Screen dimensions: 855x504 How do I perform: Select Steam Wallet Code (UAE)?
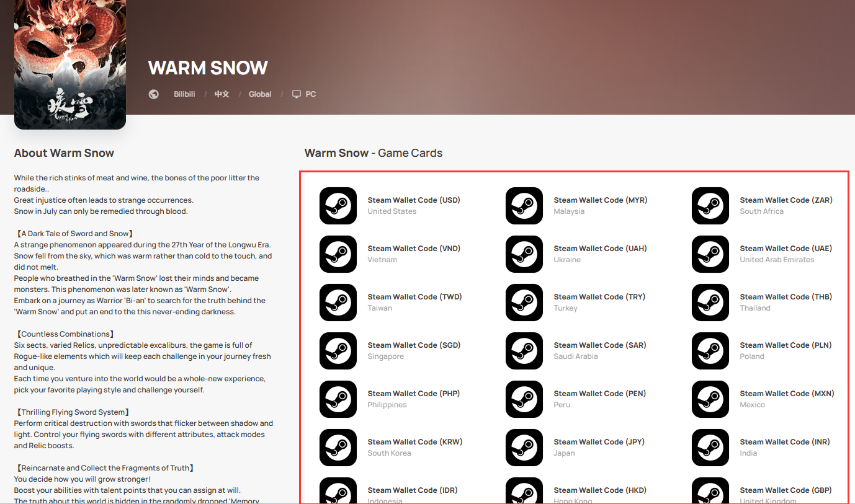(786, 249)
